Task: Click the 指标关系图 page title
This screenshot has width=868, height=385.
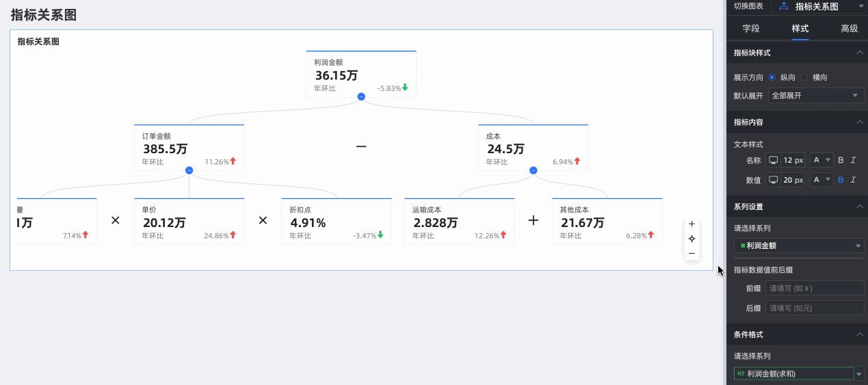Action: pyautogui.click(x=44, y=14)
